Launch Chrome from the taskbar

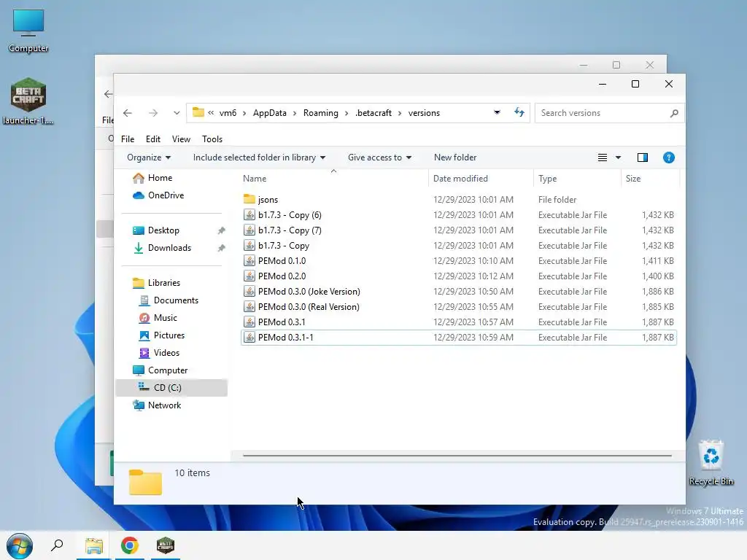coord(130,545)
